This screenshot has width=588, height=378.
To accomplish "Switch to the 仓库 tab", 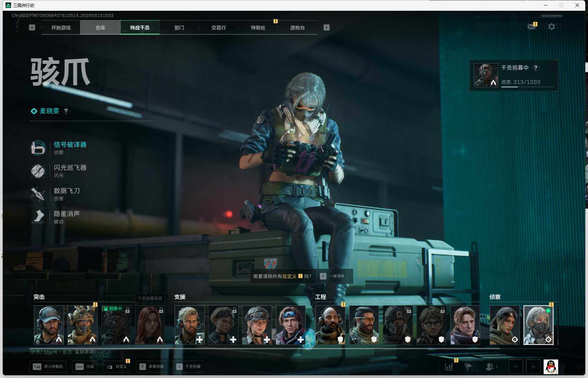I will point(100,27).
